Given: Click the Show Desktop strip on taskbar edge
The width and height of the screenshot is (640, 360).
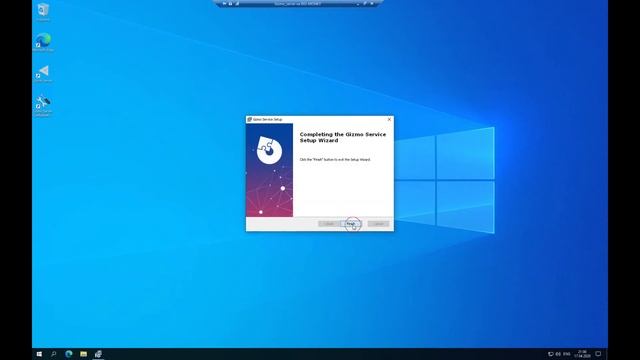Looking at the screenshot, I should click(x=607, y=354).
